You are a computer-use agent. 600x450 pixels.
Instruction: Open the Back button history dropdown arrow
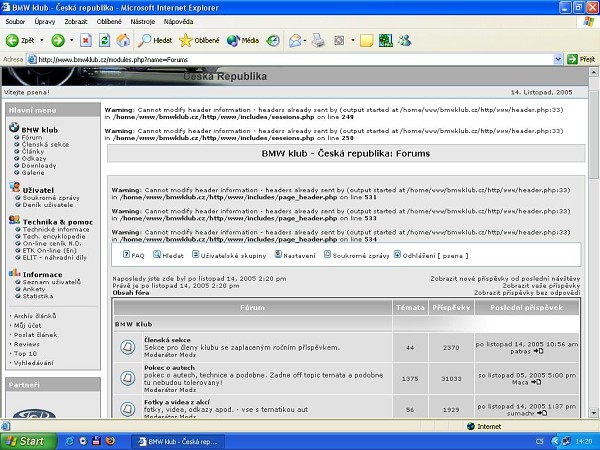pos(42,40)
